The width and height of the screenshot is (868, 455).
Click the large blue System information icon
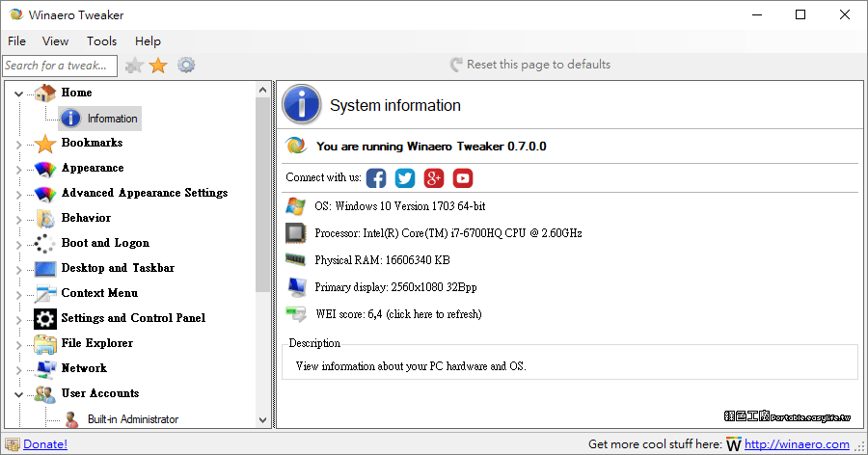click(302, 105)
